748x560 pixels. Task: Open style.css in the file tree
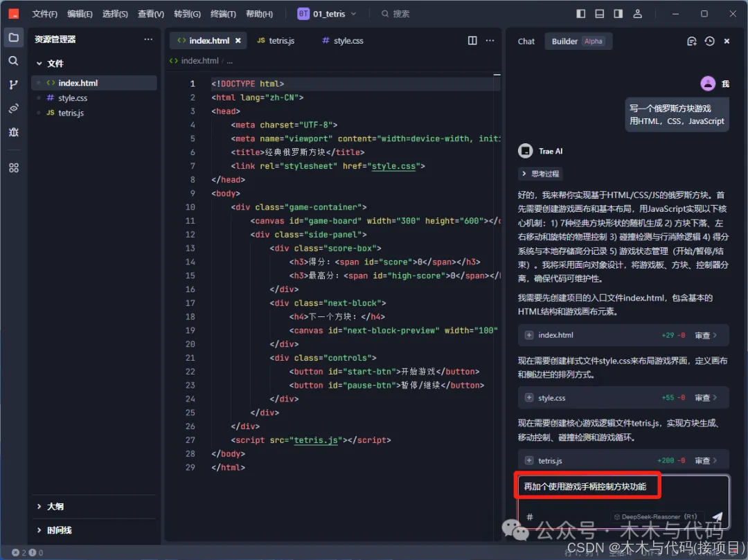tap(94, 98)
